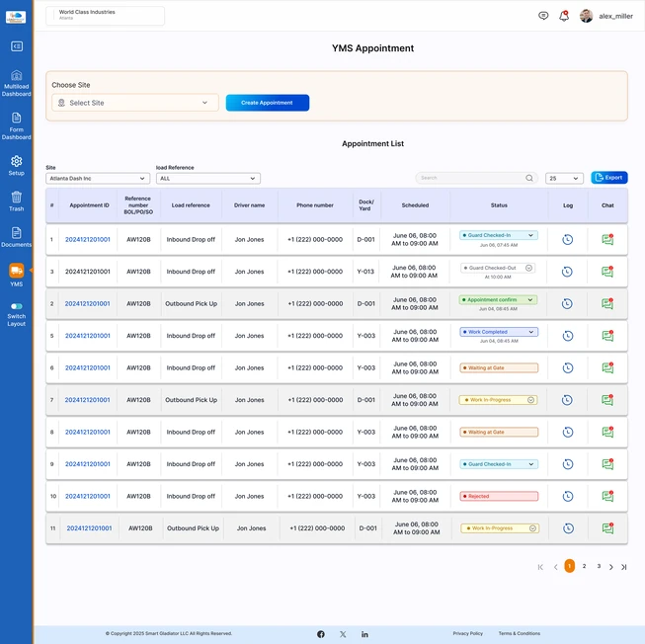Open the 25 rows-per-page dropdown

[564, 178]
